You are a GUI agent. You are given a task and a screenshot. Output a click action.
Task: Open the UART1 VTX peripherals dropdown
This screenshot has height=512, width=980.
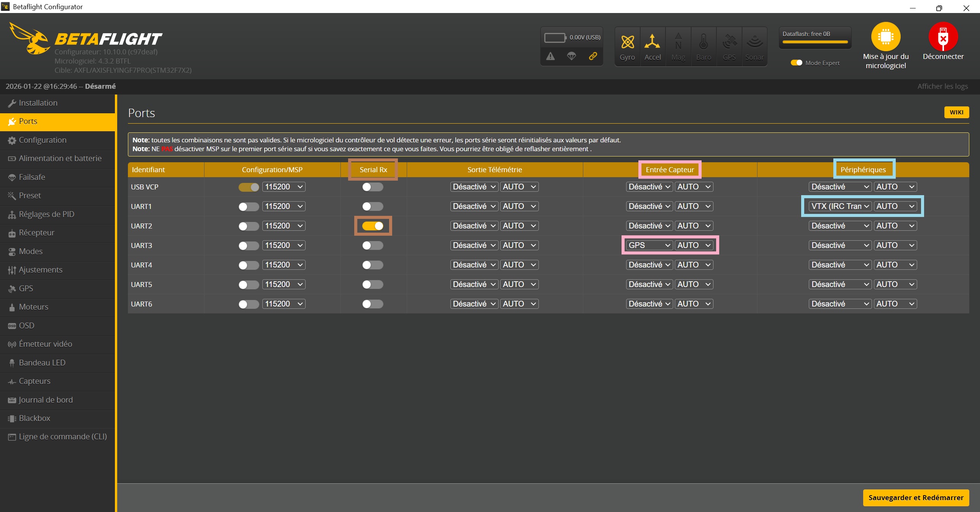point(840,206)
